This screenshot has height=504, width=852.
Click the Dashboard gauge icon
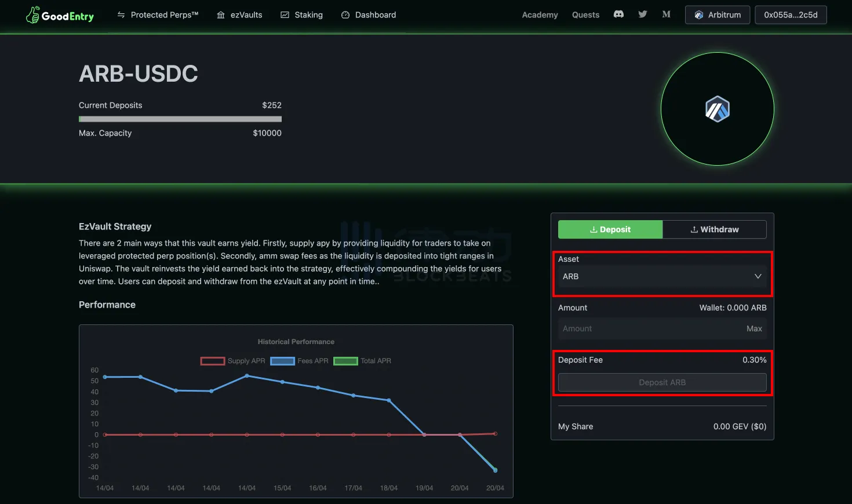point(345,15)
